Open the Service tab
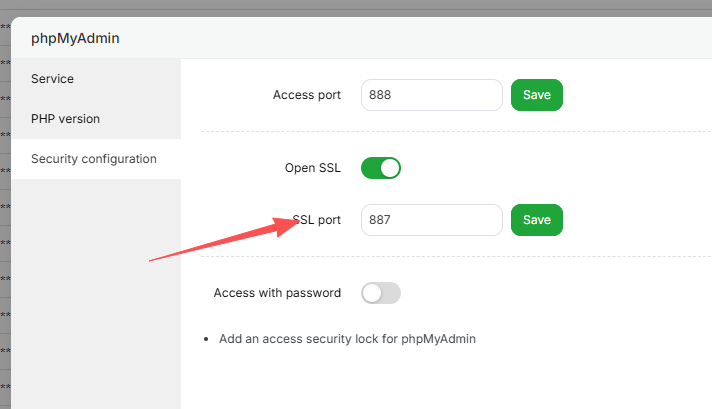Screen dimensions: 712x409 53,79
